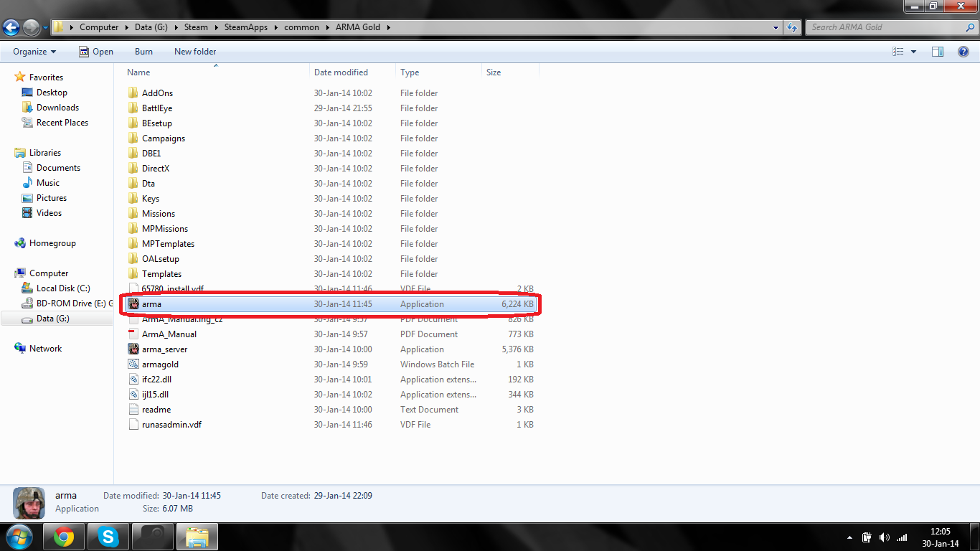The width and height of the screenshot is (980, 551).
Task: Open the Videos library
Action: (49, 213)
